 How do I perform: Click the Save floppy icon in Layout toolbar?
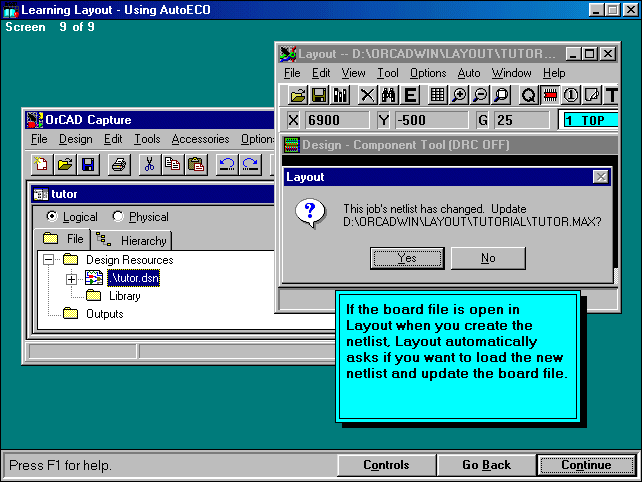[318, 95]
